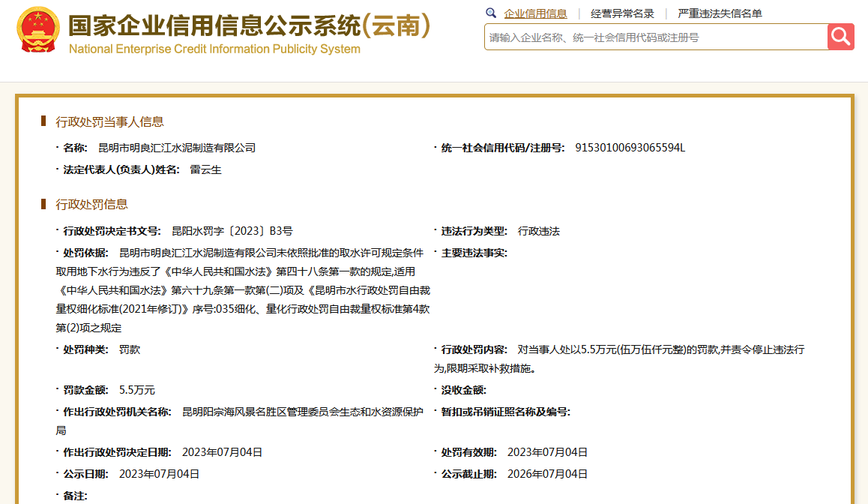Click the national emblem logo
Viewport: 868px width, 504px height.
pos(37,31)
